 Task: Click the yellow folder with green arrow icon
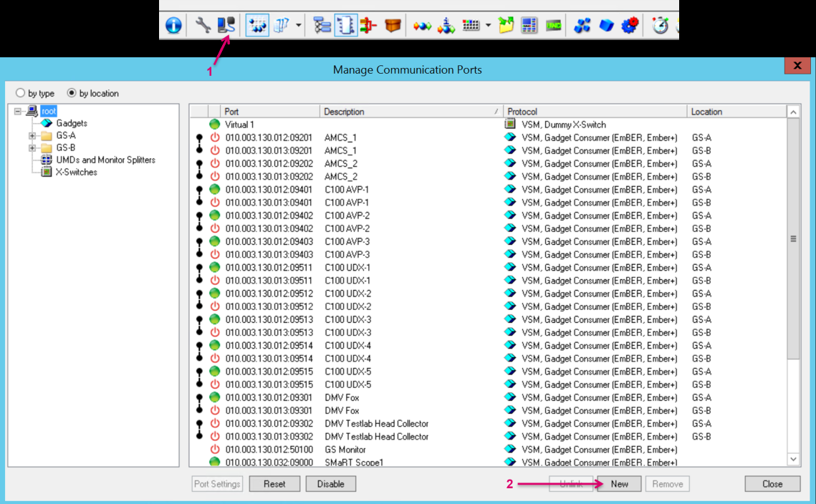pos(507,26)
